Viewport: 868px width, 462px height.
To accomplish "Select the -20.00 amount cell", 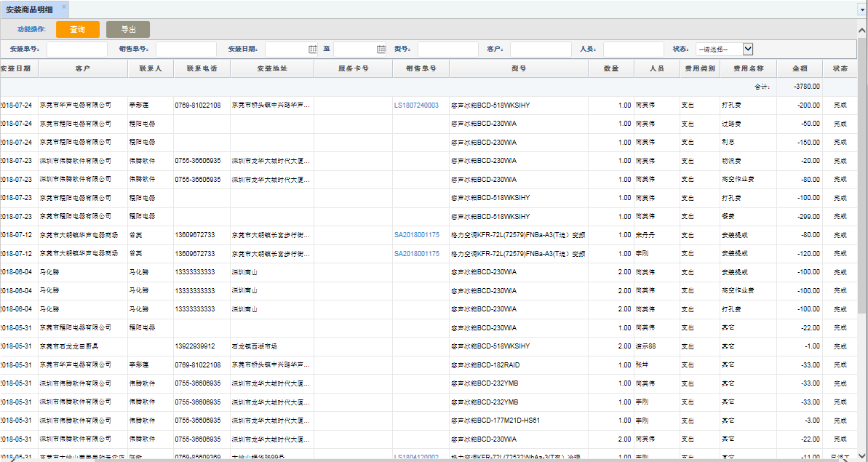I will [800, 161].
